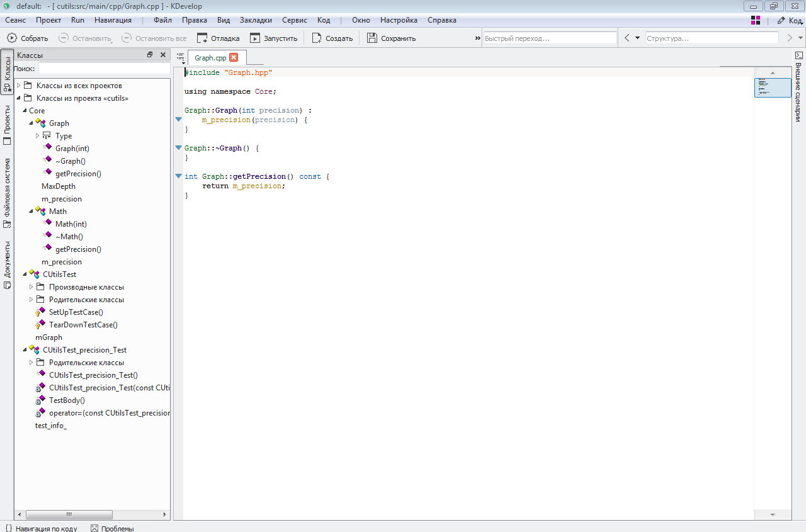Click the Собрать (Build) toolbar icon
The image size is (806, 532).
(x=11, y=38)
